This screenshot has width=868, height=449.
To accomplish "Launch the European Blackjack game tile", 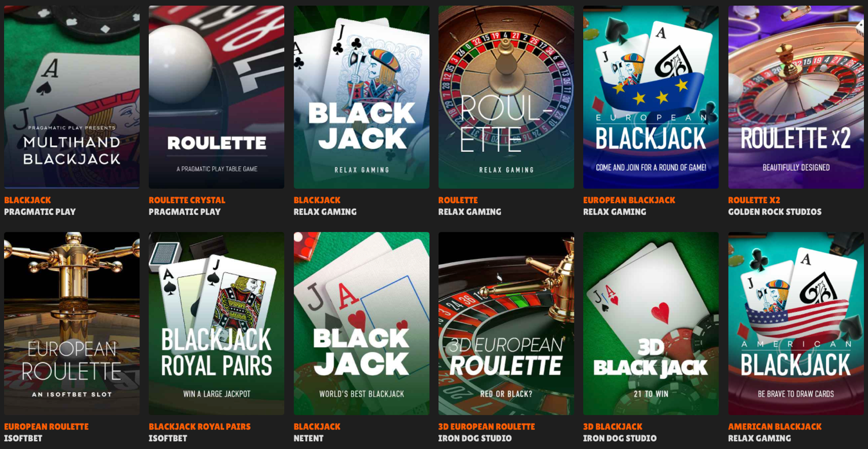I will pyautogui.click(x=651, y=97).
